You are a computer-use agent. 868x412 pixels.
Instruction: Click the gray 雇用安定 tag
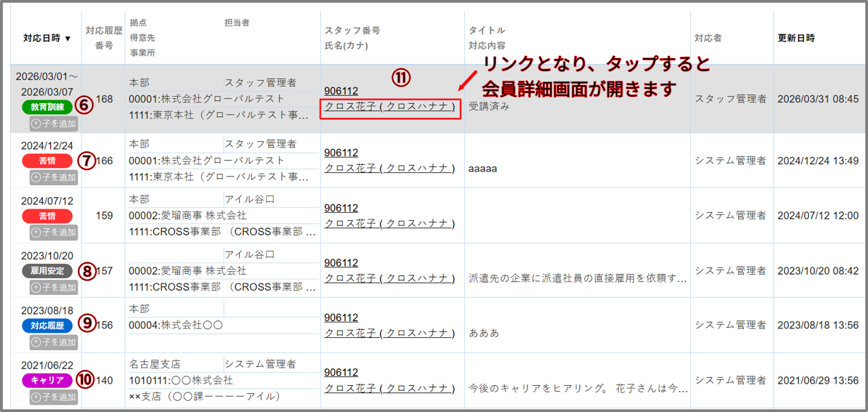click(47, 271)
